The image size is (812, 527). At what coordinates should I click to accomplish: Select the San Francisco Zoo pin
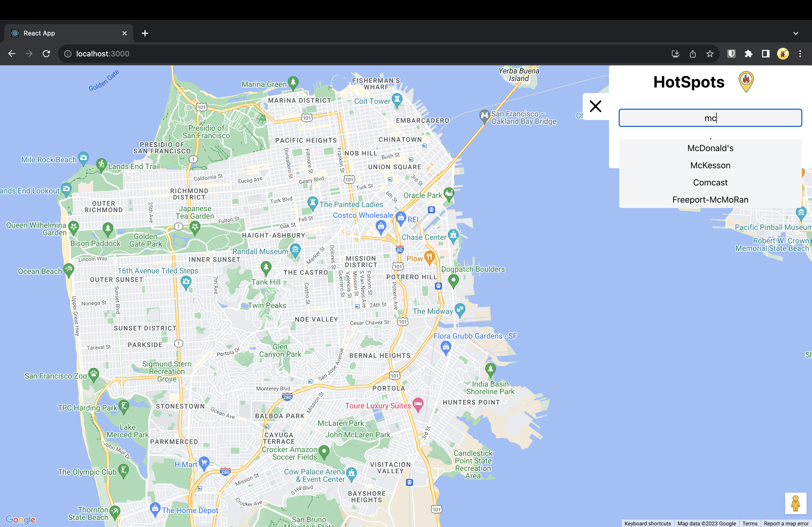coord(93,374)
